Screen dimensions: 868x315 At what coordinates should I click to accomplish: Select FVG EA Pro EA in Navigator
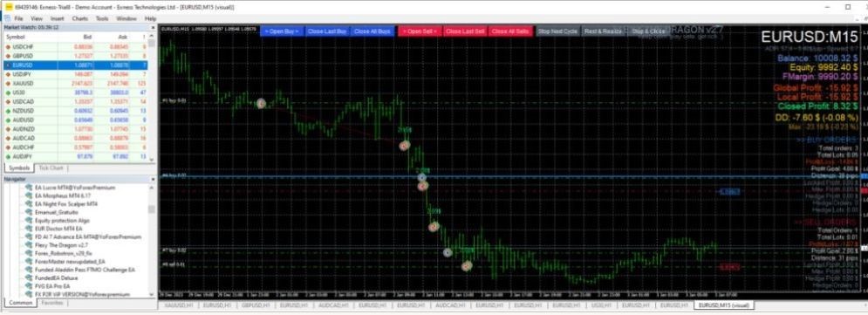coord(52,286)
